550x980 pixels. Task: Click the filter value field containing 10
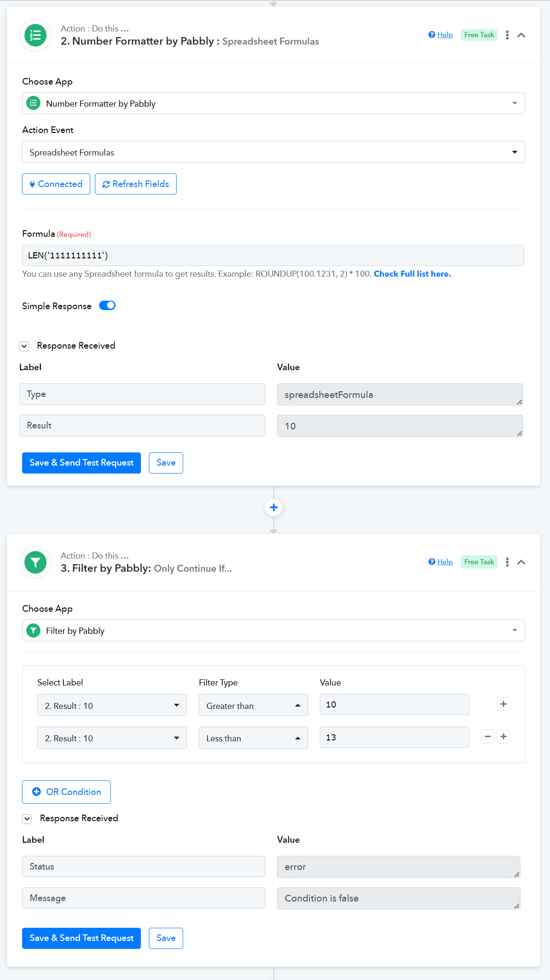point(395,705)
